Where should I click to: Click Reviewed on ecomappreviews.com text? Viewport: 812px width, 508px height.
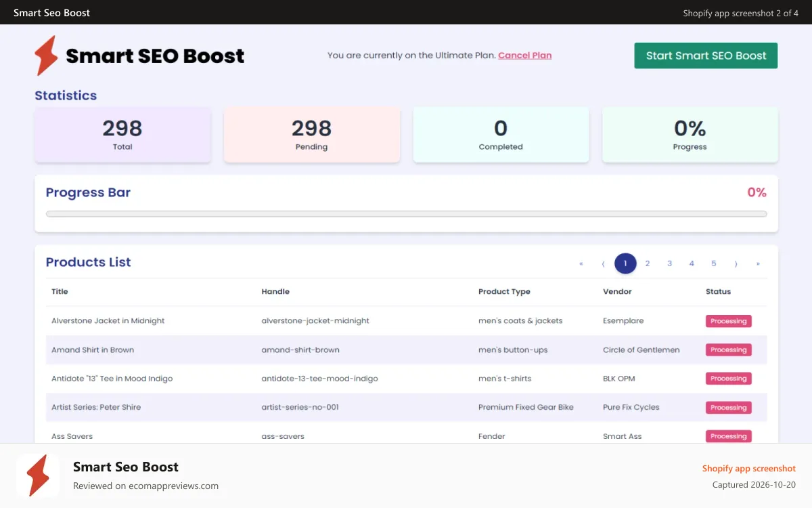tap(145, 486)
